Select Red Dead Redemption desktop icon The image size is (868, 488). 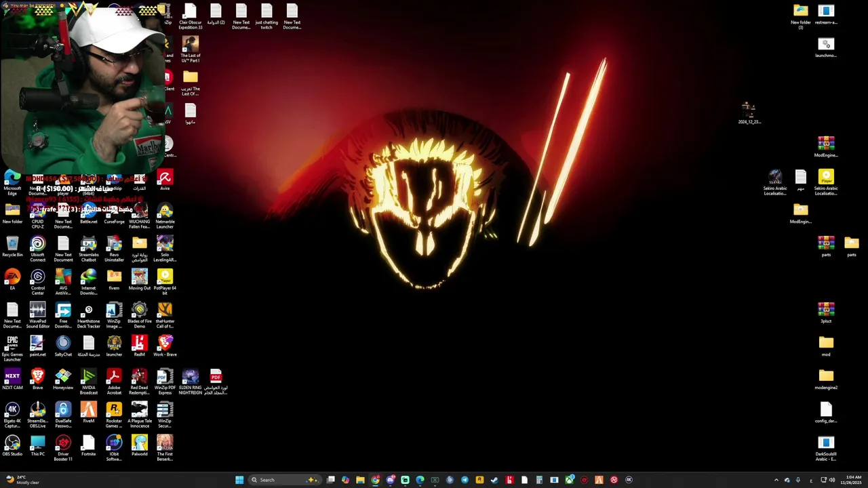(x=140, y=382)
